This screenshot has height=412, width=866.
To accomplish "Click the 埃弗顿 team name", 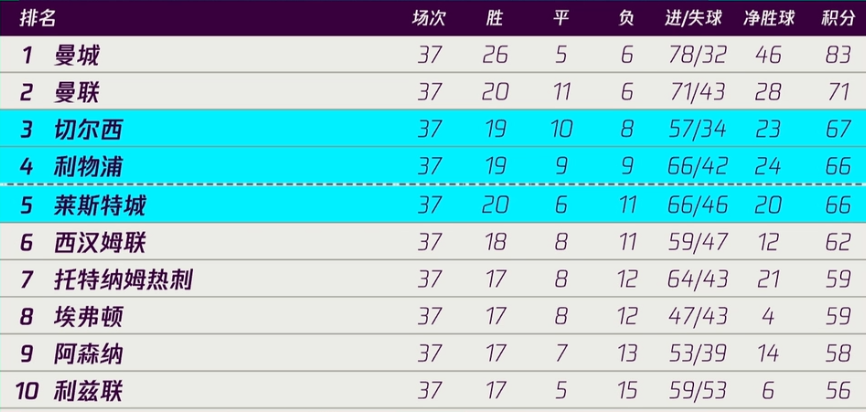I will [x=88, y=316].
